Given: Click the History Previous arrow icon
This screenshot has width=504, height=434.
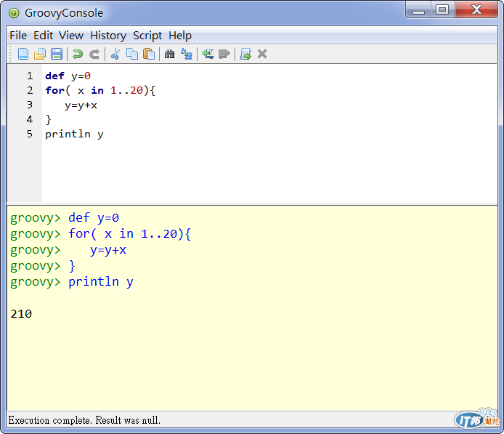Looking at the screenshot, I should 208,54.
